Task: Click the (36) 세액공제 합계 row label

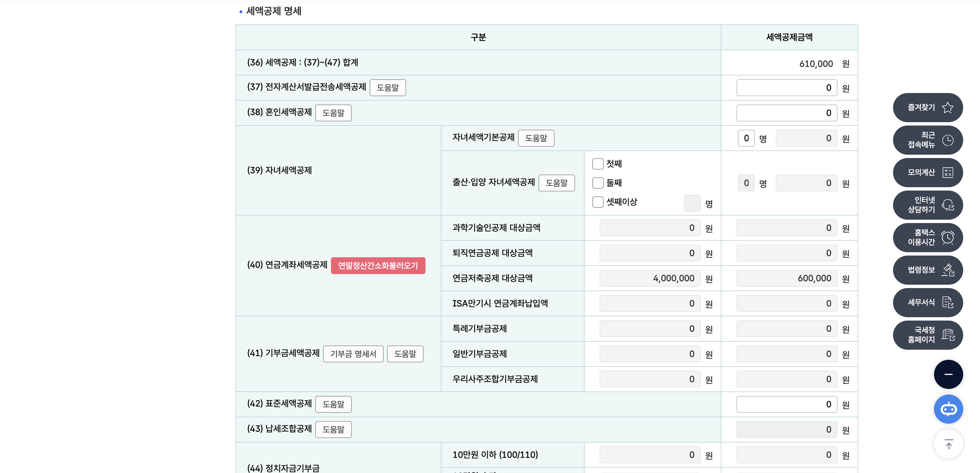Action: 302,62
